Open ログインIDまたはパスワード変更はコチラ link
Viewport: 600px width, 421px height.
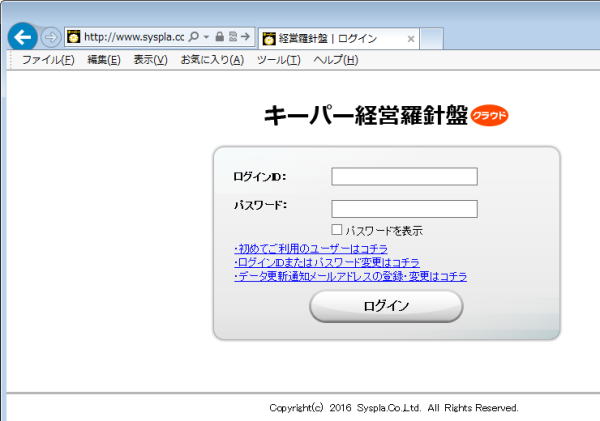coord(327,263)
